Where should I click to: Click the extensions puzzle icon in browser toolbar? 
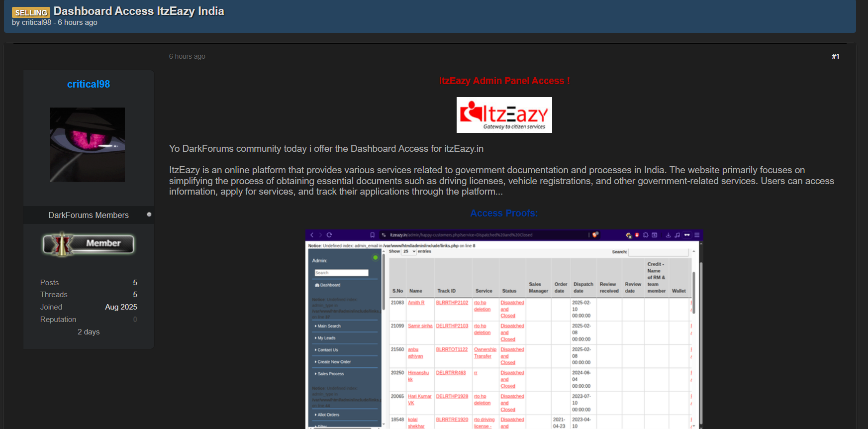click(646, 235)
